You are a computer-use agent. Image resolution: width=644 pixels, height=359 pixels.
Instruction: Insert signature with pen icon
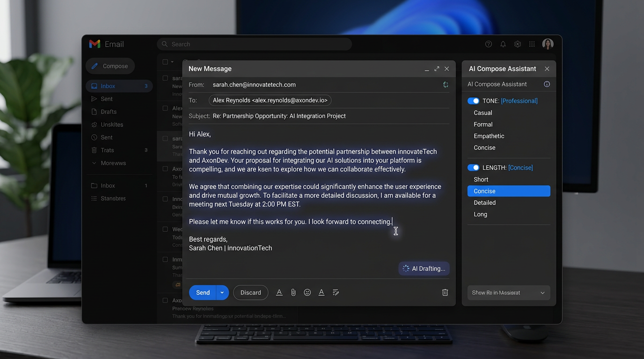[x=336, y=293]
